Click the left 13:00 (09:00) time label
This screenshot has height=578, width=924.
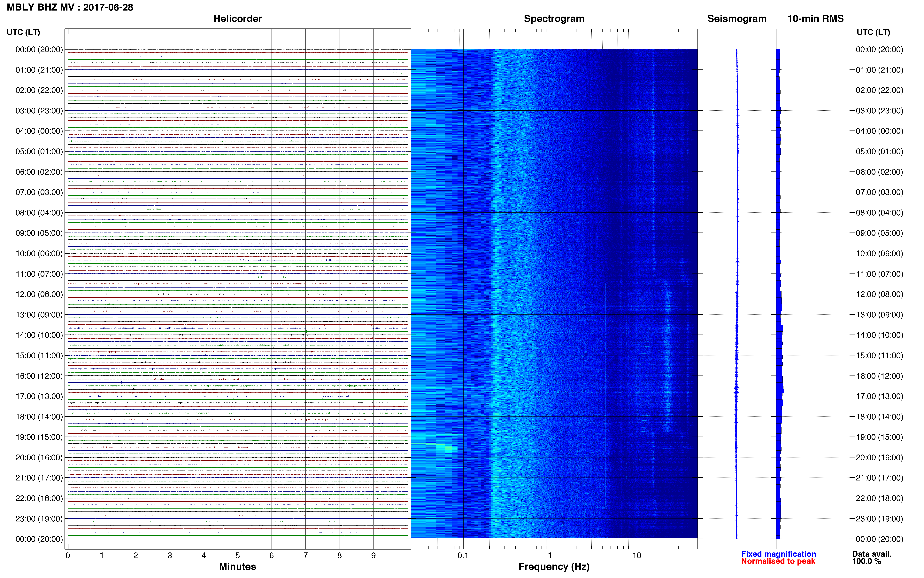[39, 315]
